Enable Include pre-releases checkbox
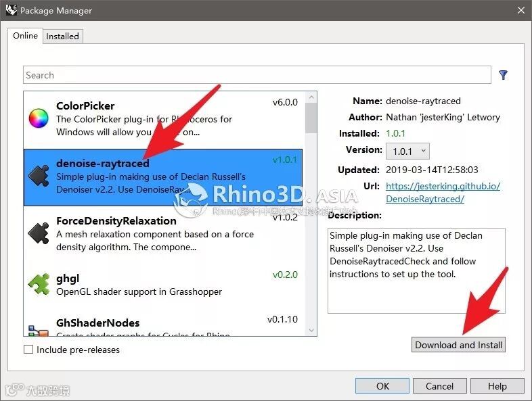 (28, 350)
